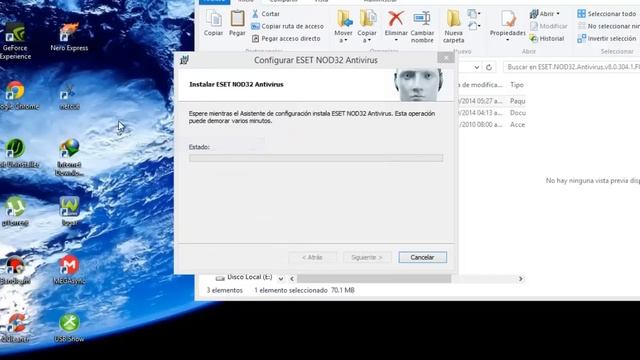The height and width of the screenshot is (360, 640).
Task: Select Disco Local (E:) in navigation pane
Action: click(244, 278)
